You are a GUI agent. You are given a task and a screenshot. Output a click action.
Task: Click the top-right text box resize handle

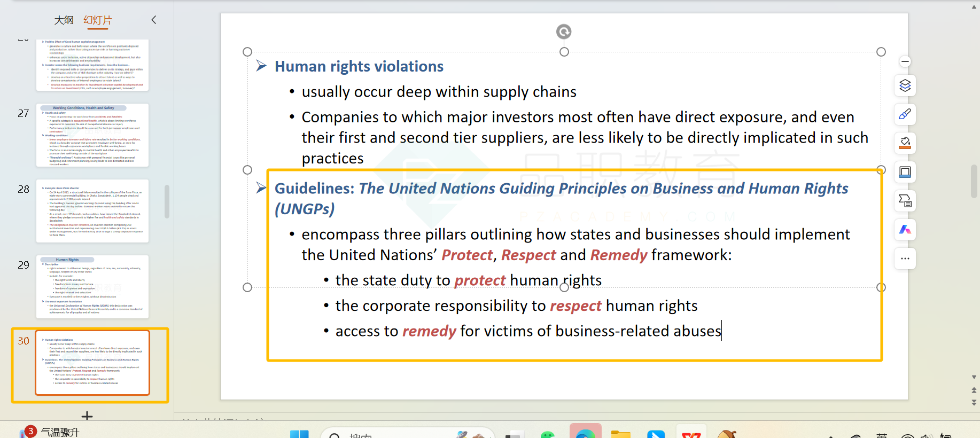pos(881,52)
